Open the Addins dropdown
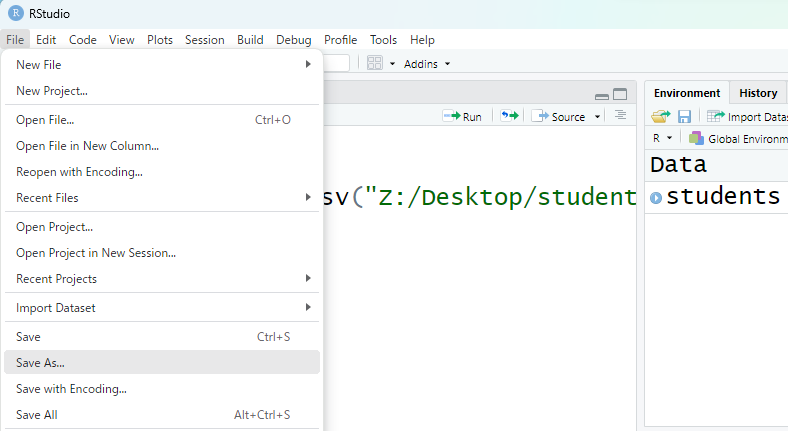Screen dimensions: 788x431 point(427,63)
